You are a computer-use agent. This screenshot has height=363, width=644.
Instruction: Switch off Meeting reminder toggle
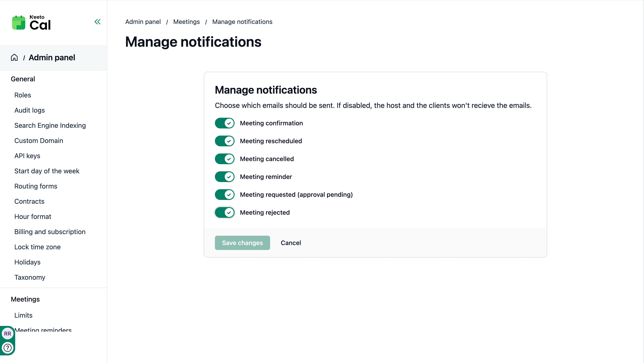pos(225,177)
